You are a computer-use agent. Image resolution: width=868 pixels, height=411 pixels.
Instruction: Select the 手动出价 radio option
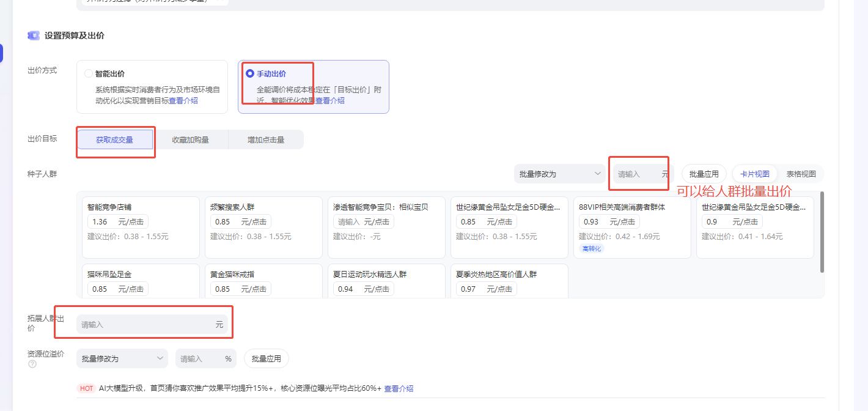tap(250, 73)
